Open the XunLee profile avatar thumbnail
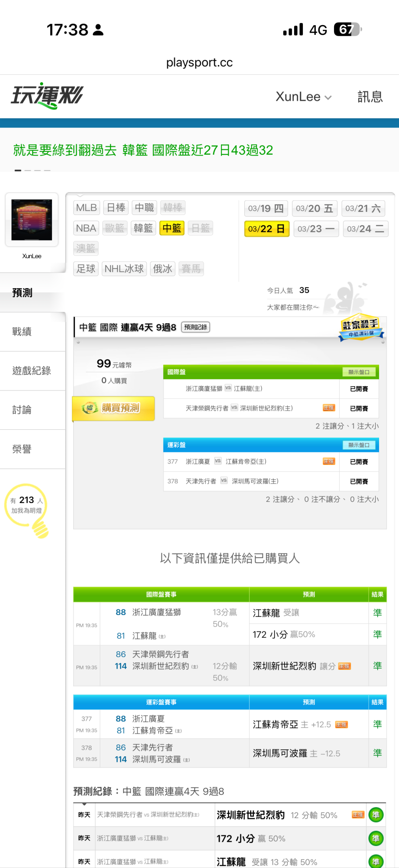This screenshot has height=868, width=399. point(32,220)
